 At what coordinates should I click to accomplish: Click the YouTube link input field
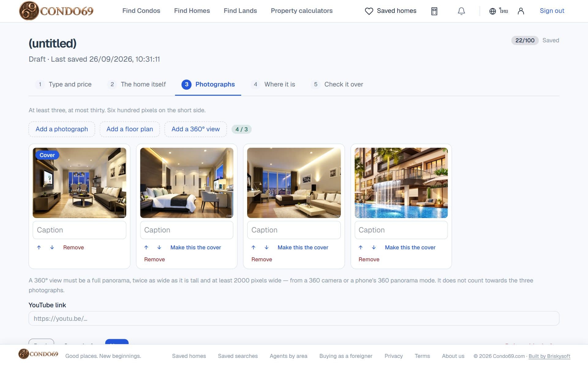point(294,318)
